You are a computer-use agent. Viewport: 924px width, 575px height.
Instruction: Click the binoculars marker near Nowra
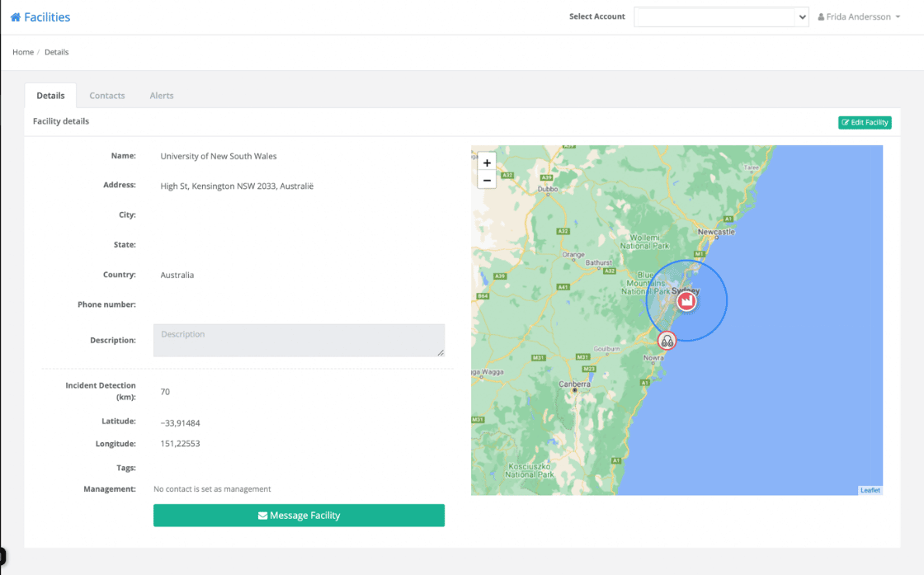(667, 340)
